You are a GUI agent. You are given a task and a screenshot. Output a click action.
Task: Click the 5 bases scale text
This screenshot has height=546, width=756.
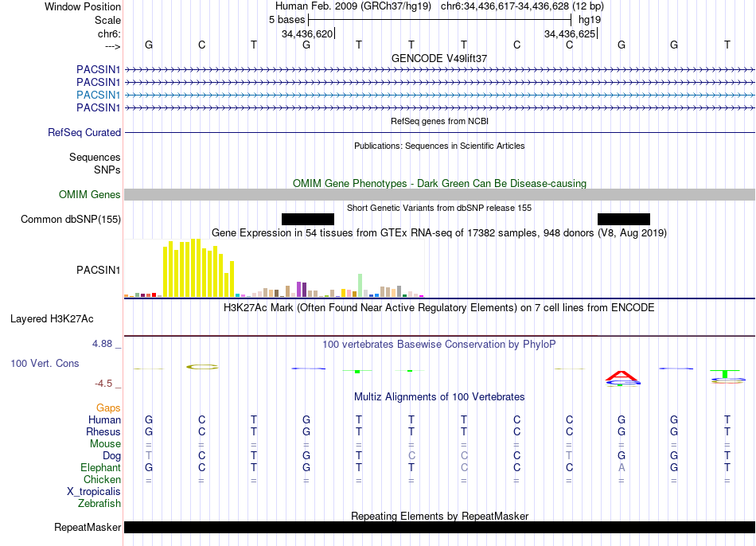(286, 20)
